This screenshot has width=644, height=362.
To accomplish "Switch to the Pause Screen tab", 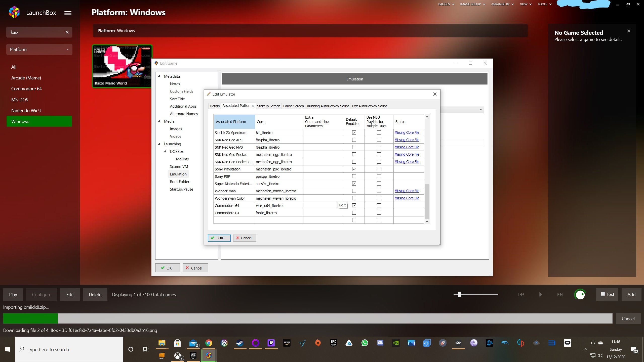I will tap(293, 106).
